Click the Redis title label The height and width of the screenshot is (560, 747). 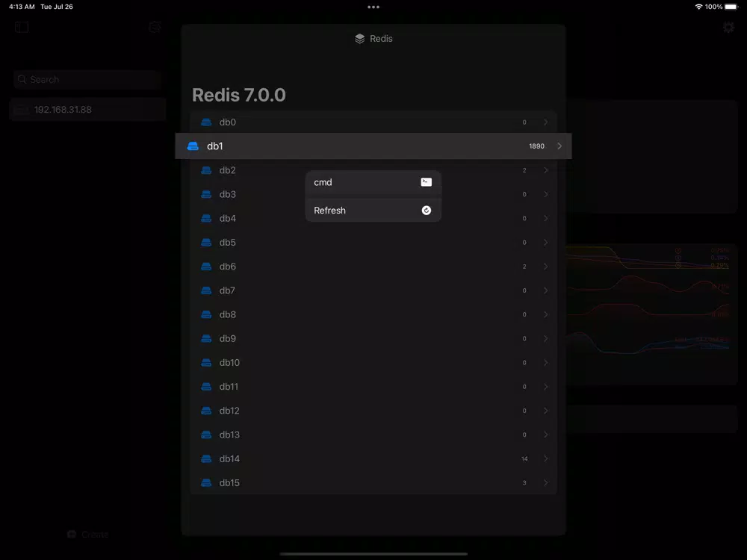(381, 39)
